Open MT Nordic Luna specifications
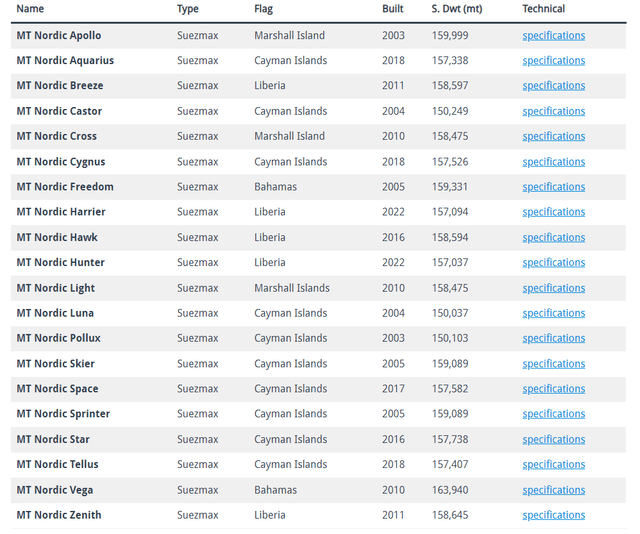This screenshot has height=534, width=640. pos(553,313)
